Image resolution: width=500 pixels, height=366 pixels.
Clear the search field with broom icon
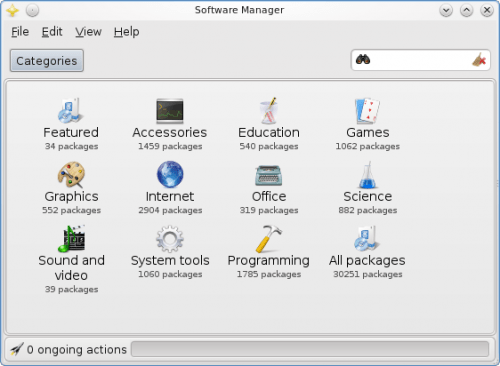pos(479,60)
